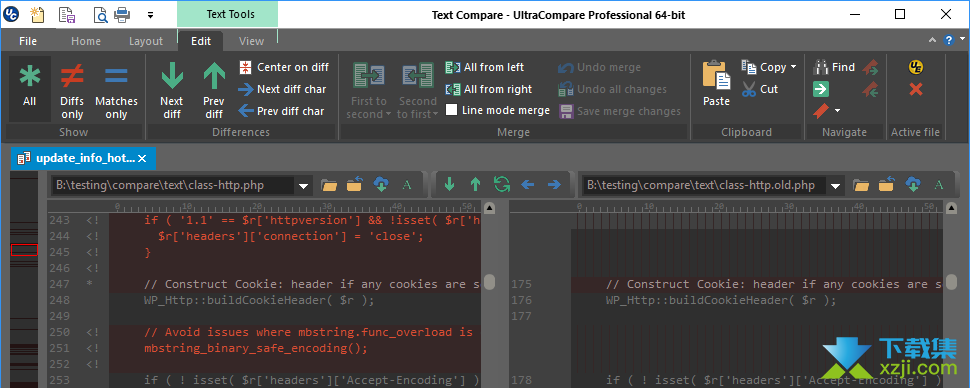Screen dimensions: 970x388
Task: Click the center blue left arrow merge icon
Action: pyautogui.click(x=527, y=184)
